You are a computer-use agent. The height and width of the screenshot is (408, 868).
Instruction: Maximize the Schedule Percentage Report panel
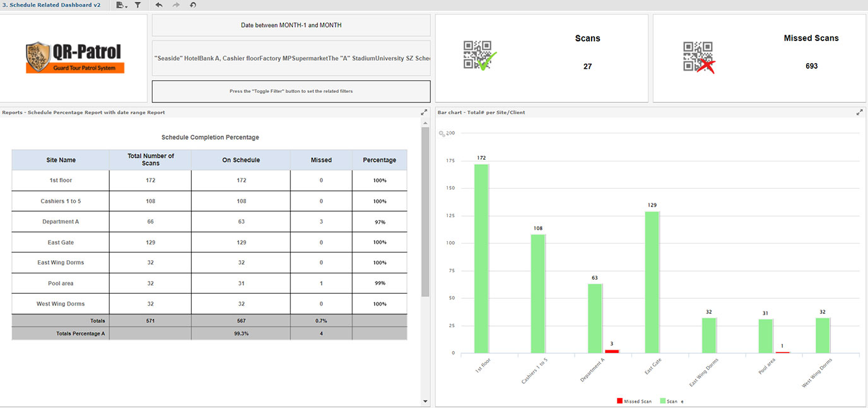pyautogui.click(x=424, y=112)
